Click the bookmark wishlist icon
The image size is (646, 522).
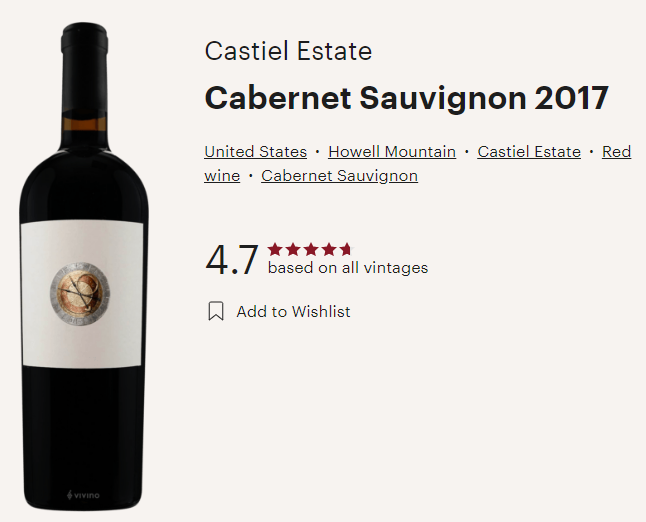pyautogui.click(x=216, y=311)
